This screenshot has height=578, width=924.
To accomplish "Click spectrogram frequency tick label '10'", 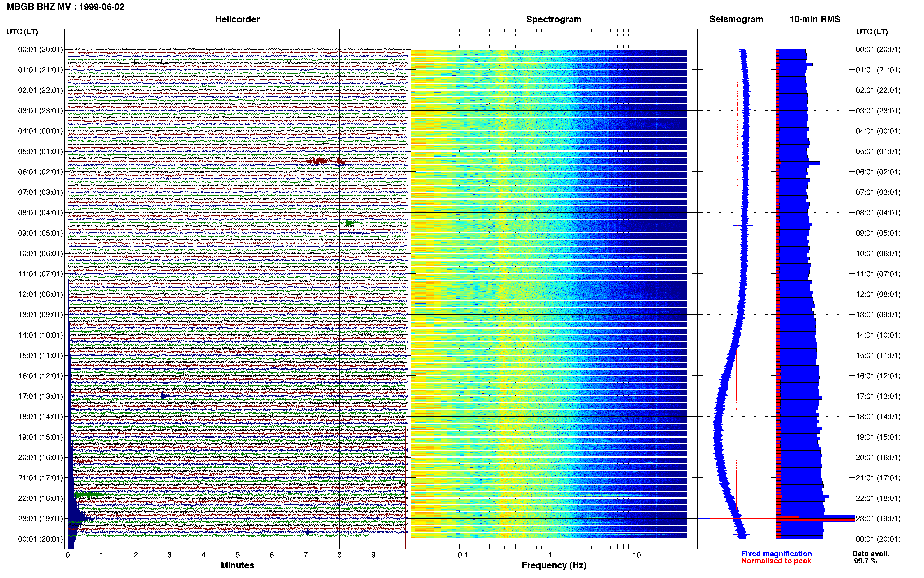I will click(637, 555).
